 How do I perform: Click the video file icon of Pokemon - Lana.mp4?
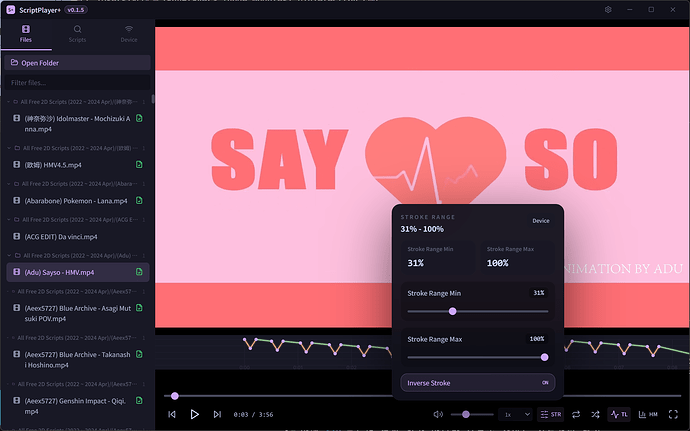(17, 200)
